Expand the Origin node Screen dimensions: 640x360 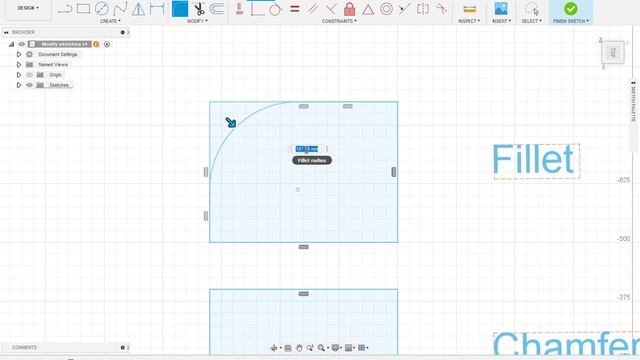[19, 75]
